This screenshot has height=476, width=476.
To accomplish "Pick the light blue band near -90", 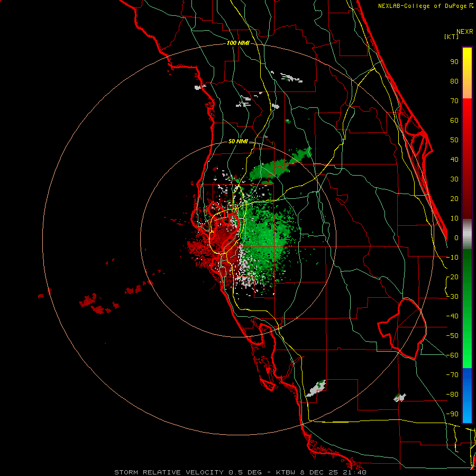I will (x=467, y=413).
